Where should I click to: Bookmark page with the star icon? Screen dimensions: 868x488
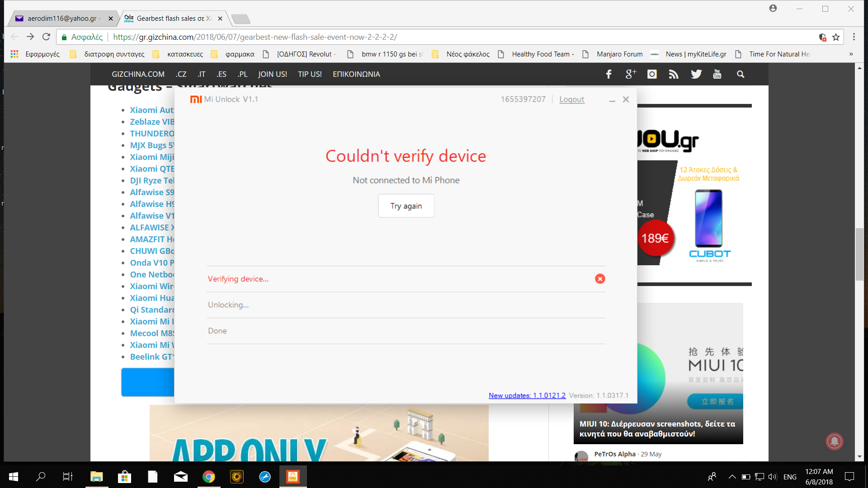point(836,37)
